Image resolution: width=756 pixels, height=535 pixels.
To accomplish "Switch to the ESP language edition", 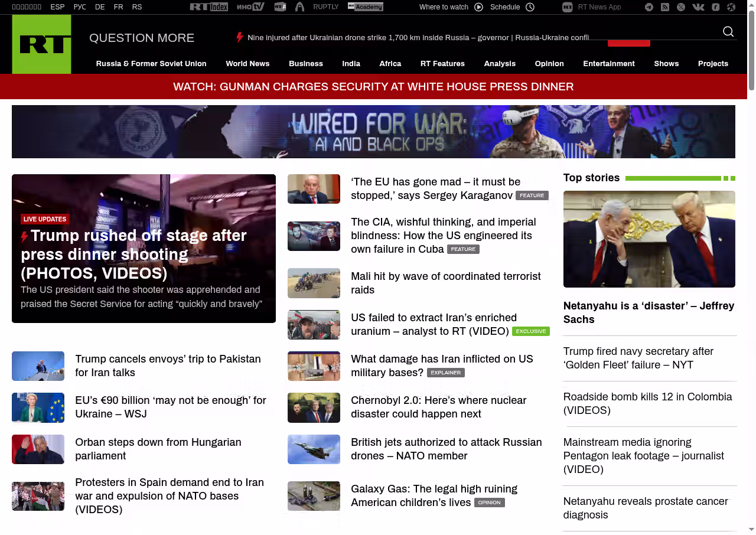I will click(57, 7).
